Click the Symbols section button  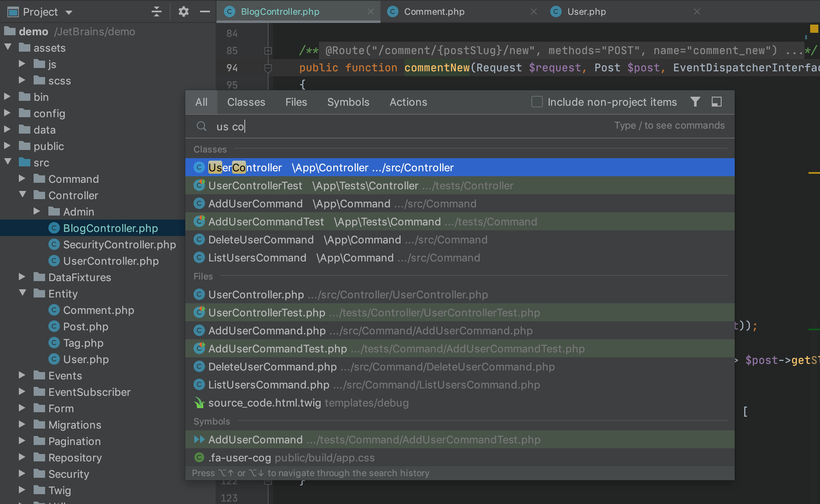pos(349,102)
